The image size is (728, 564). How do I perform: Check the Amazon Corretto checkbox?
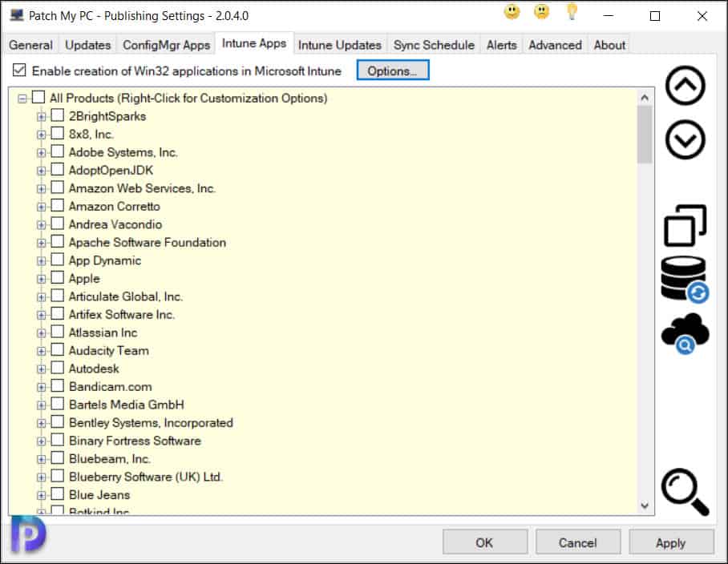[x=57, y=205]
